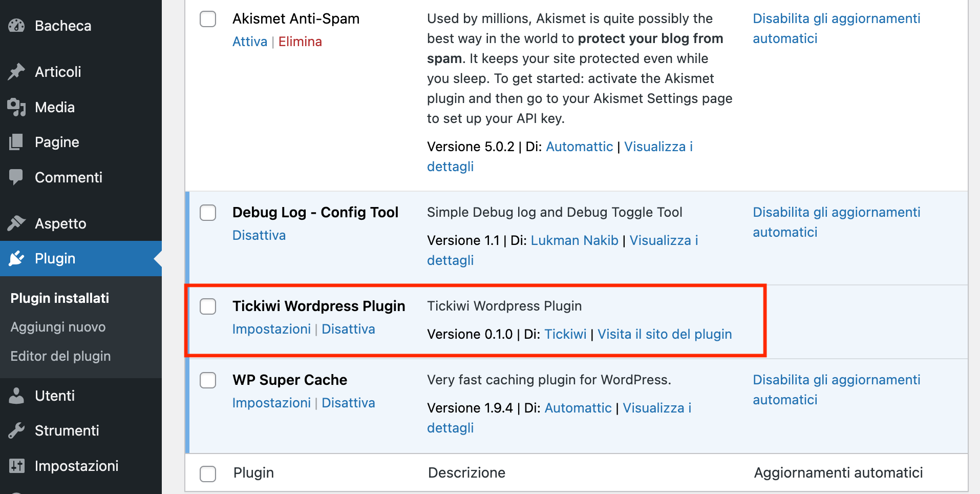Image resolution: width=980 pixels, height=494 pixels.
Task: Select the Aspetto appearance brush icon
Action: pos(17,223)
